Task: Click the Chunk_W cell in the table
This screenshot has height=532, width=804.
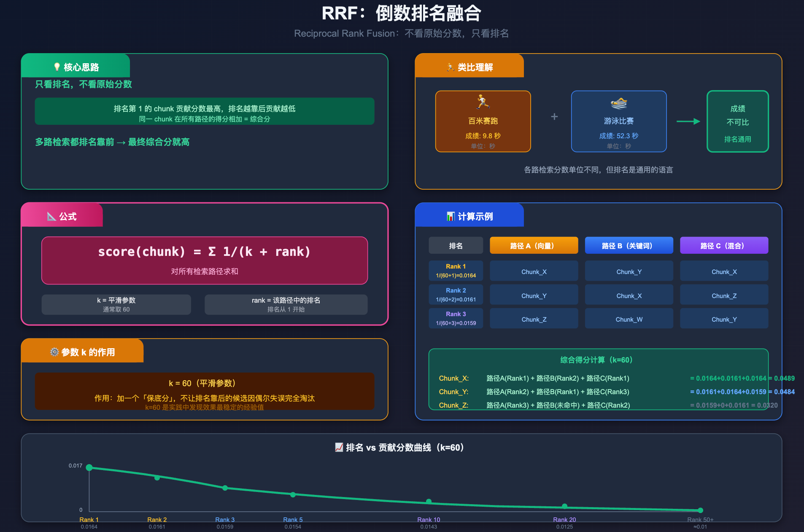Action: [629, 319]
